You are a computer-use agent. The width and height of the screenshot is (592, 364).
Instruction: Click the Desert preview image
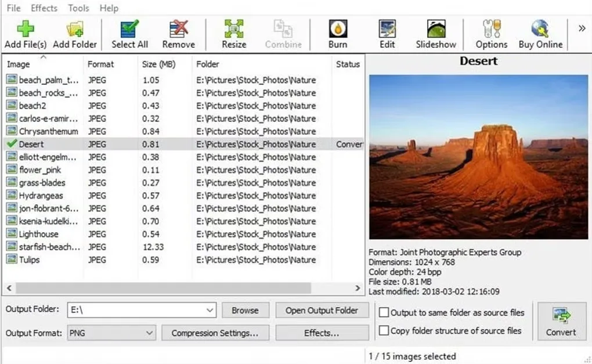478,157
